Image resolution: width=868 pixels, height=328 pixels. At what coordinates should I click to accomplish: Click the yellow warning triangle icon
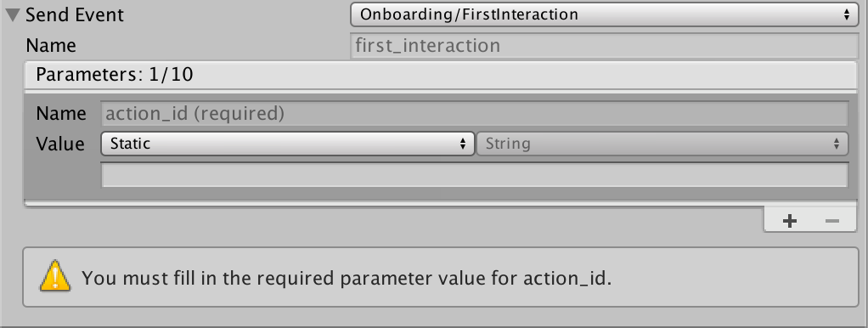pos(55,276)
